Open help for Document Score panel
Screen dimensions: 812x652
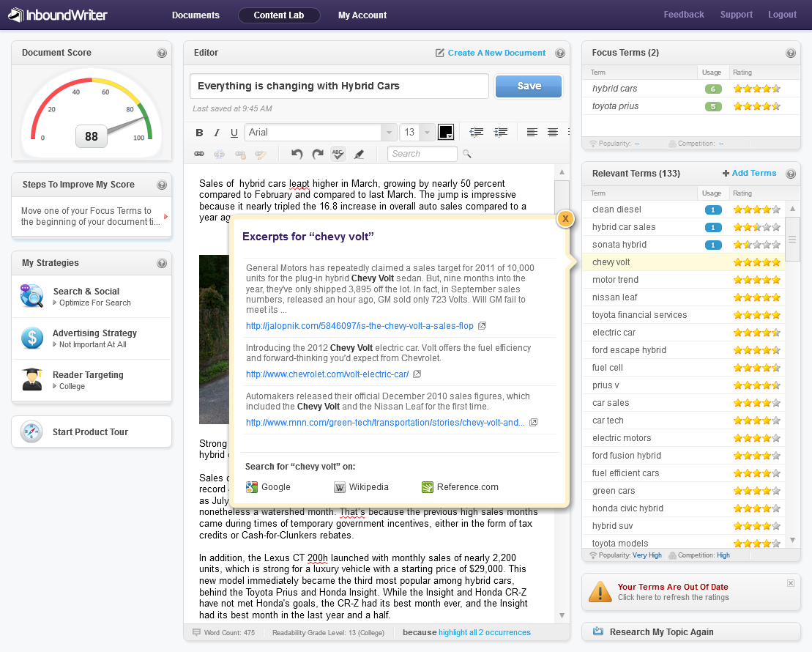[x=162, y=53]
